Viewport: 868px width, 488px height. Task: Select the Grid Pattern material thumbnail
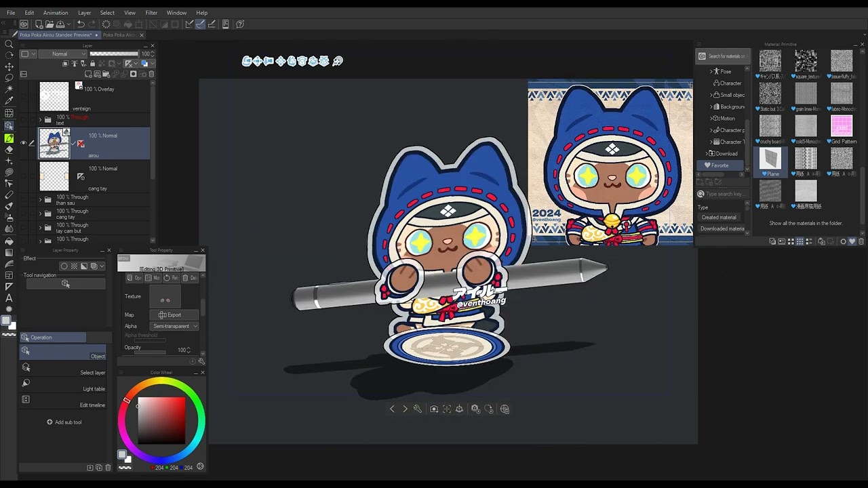(x=842, y=126)
